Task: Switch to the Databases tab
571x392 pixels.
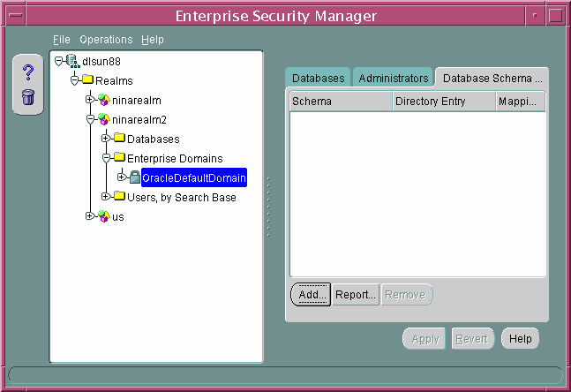Action: pos(318,78)
